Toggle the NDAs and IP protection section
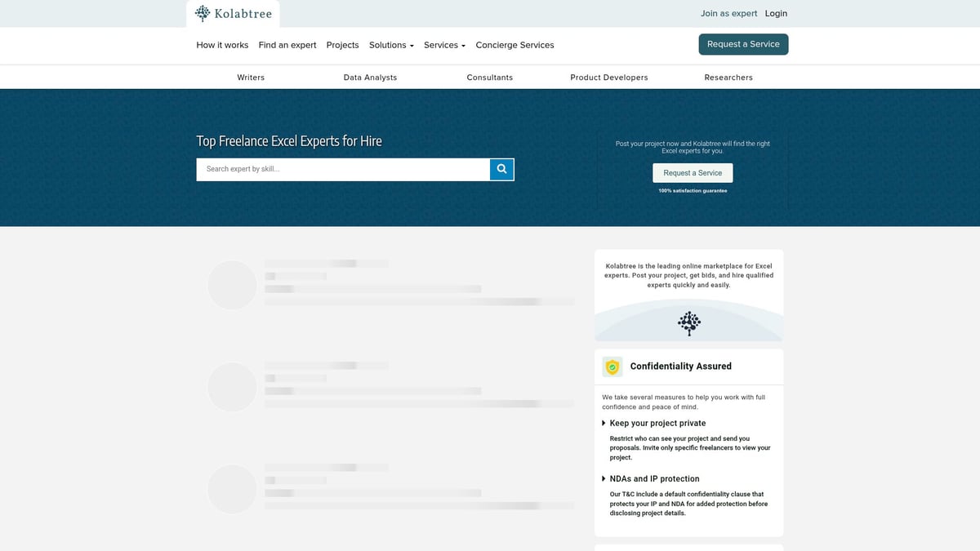Viewport: 980px width, 551px height. (x=653, y=478)
